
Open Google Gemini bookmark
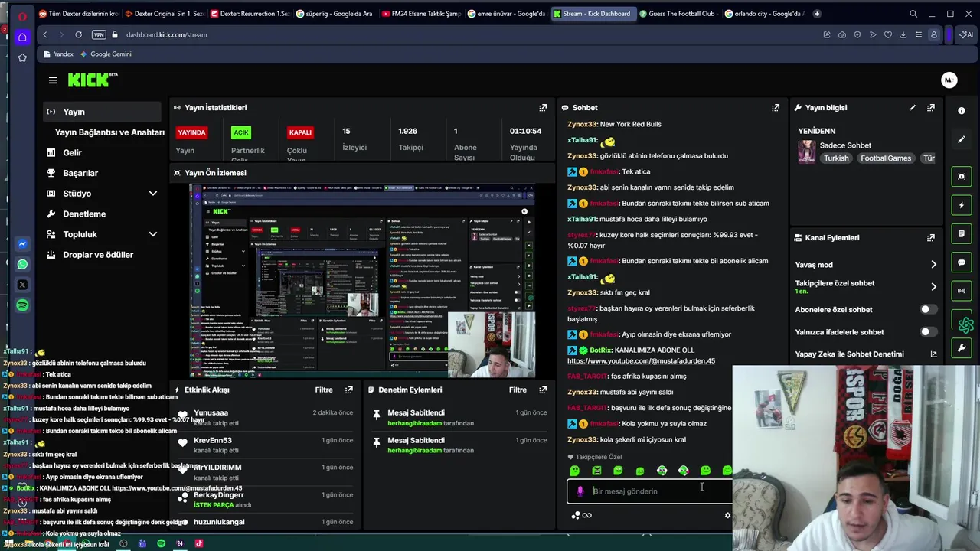[x=106, y=54]
